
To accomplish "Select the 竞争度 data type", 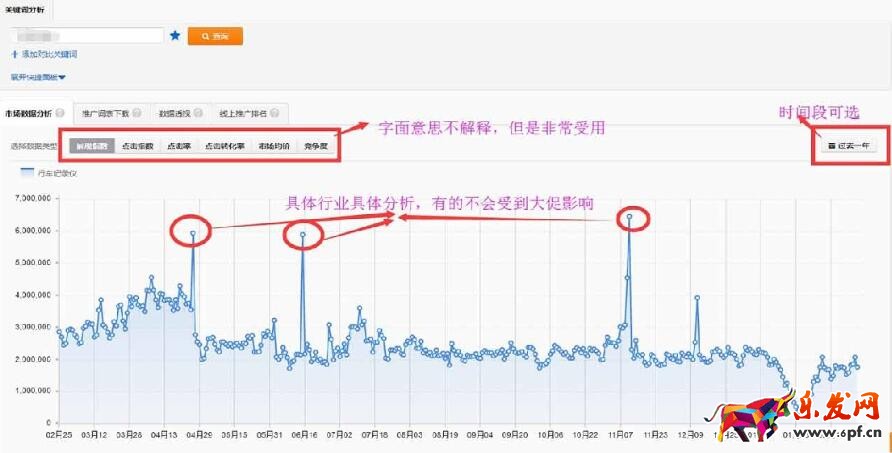I will tap(316, 146).
